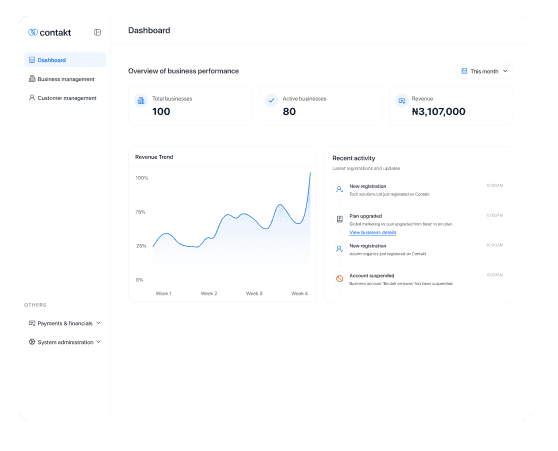Screen dimensions: 558x451
Task: Click the Revenue card icon
Action: pyautogui.click(x=402, y=101)
